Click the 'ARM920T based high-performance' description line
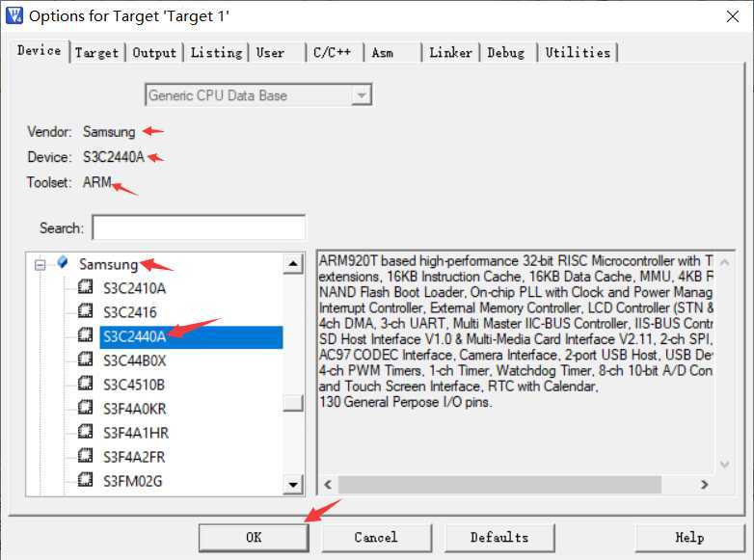The width and height of the screenshot is (754, 560). tap(516, 260)
